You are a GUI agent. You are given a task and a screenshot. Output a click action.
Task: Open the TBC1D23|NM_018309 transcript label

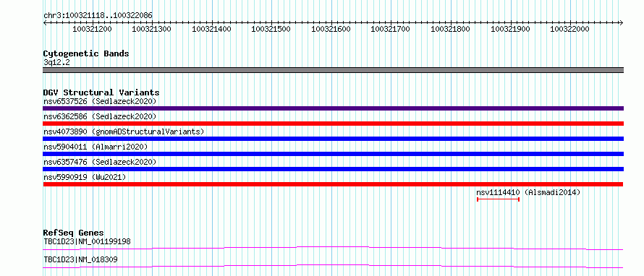pos(81,259)
